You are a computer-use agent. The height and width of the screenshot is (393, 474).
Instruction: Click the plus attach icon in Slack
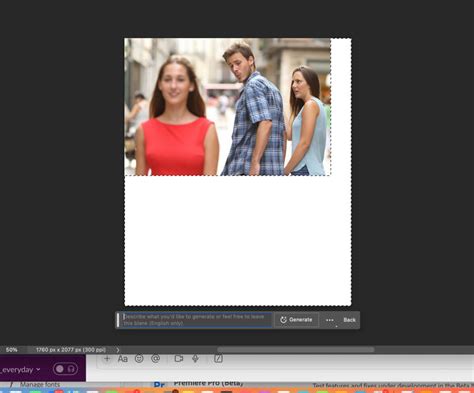[x=107, y=359]
